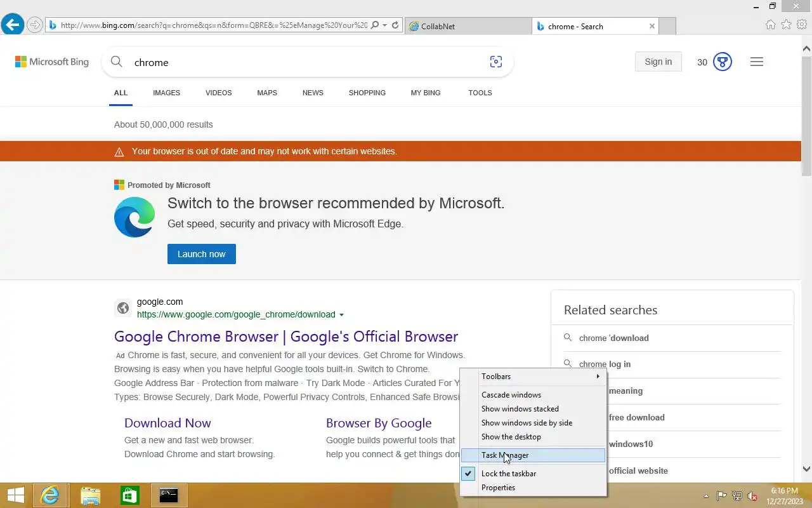Screen dimensions: 812x508
Task: Open Google Chrome Browser official result link
Action: tap(286, 337)
